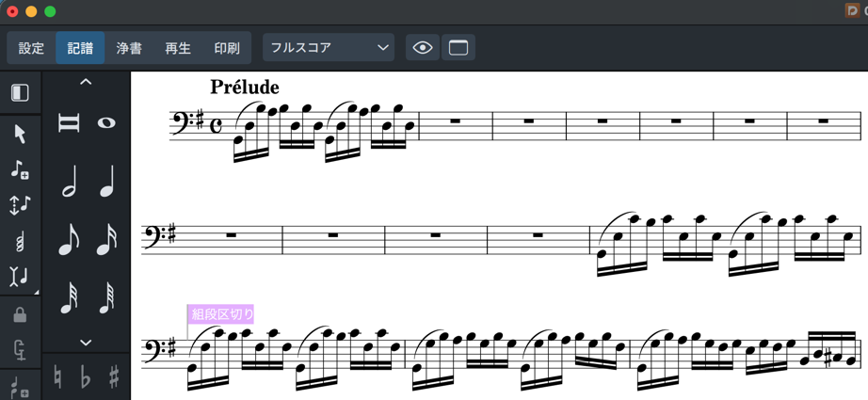Choose the sixteenth note duration

tap(106, 240)
